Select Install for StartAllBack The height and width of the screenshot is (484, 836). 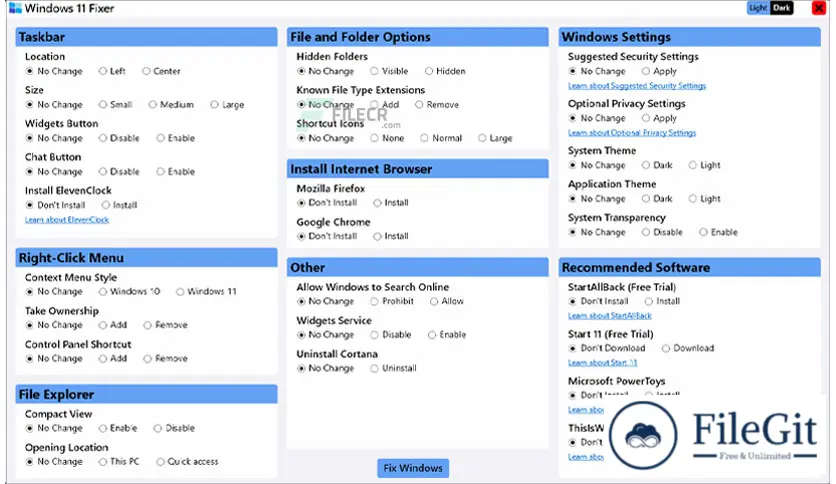pyautogui.click(x=662, y=302)
